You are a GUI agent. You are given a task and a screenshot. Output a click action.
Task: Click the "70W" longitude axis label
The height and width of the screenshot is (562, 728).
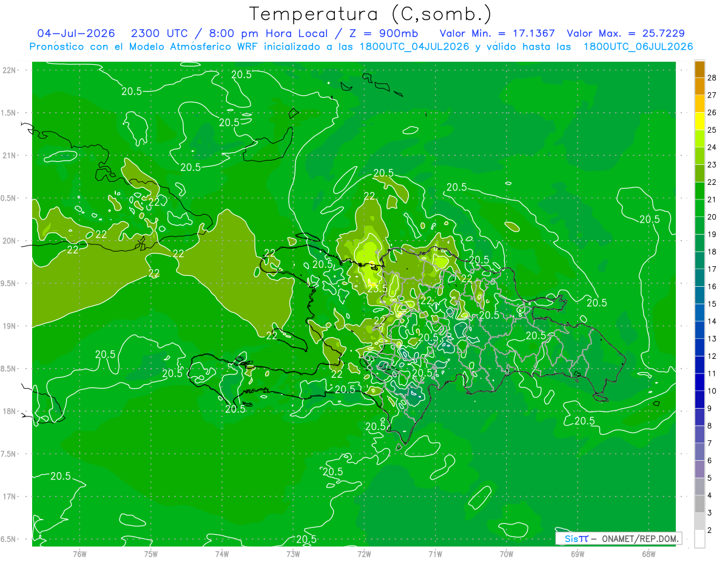pyautogui.click(x=507, y=554)
